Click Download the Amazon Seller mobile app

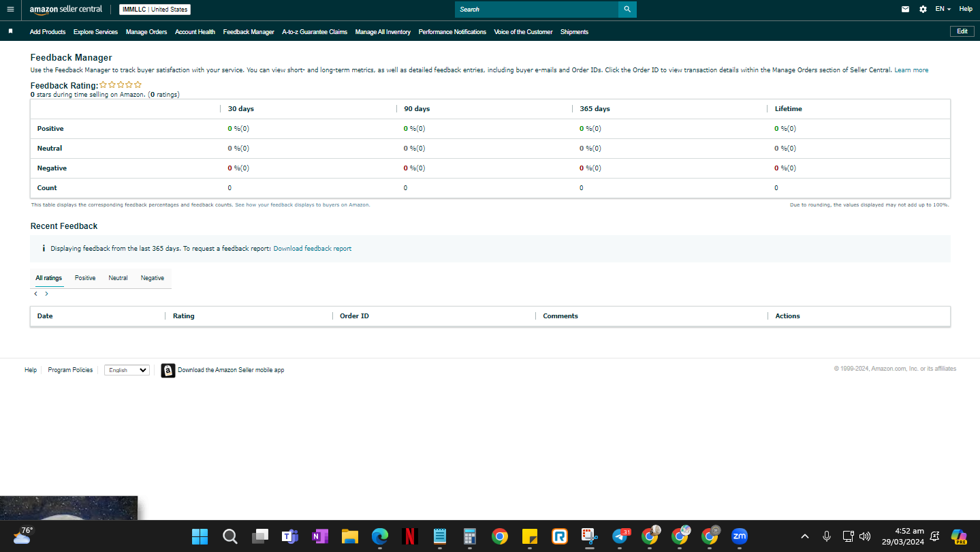[x=231, y=370]
